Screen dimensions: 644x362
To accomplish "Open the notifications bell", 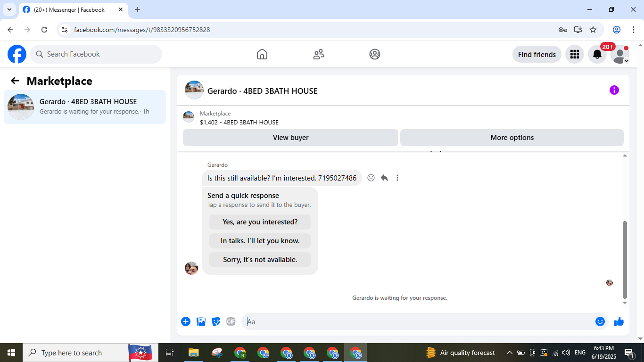I will 597,54.
